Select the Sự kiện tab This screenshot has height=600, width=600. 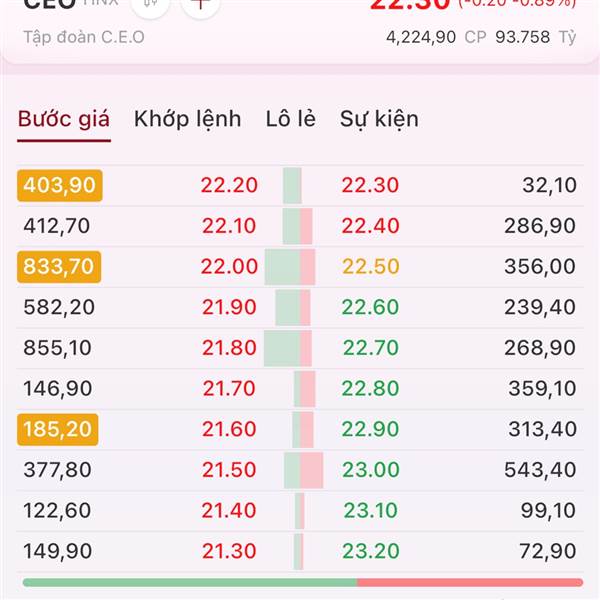(x=379, y=119)
